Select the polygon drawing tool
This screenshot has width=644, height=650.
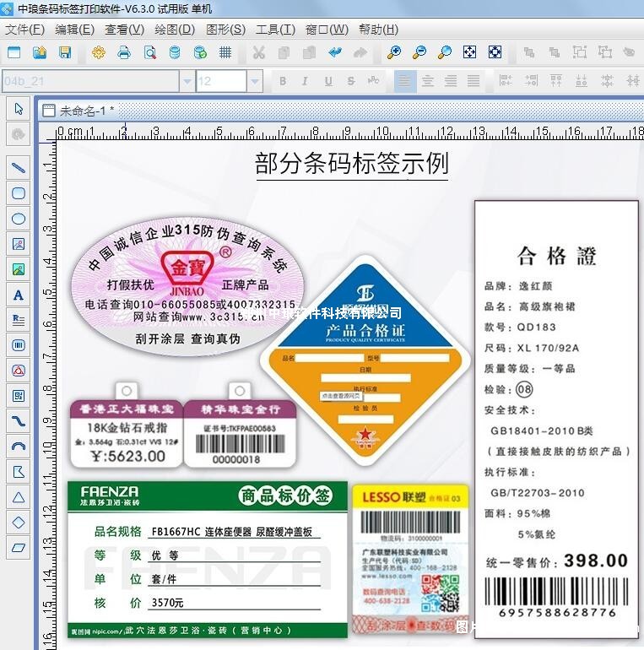[19, 471]
